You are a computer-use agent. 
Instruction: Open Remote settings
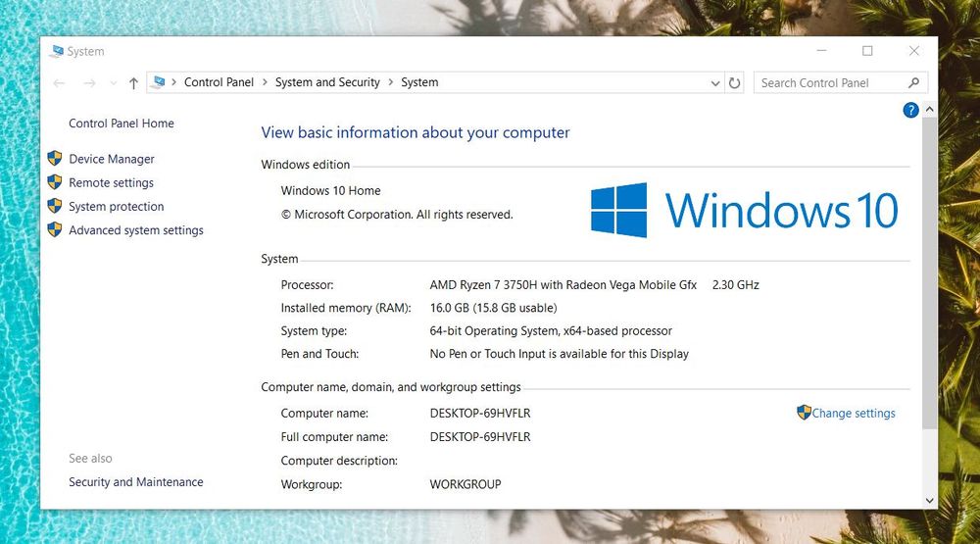tap(112, 182)
